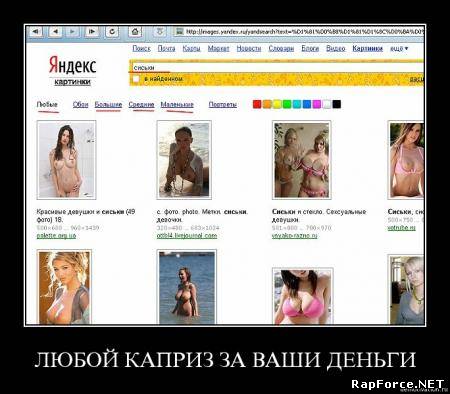Open the Маркет service link

(x=218, y=49)
